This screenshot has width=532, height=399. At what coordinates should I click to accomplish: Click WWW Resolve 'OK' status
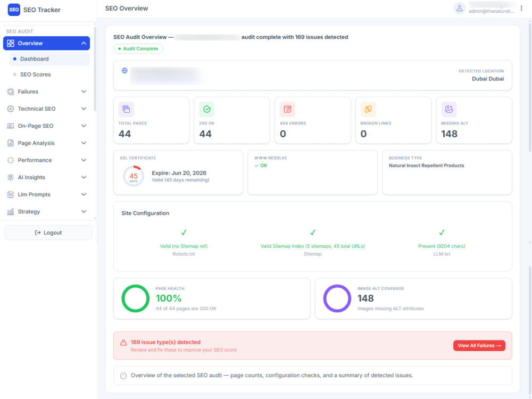coord(261,165)
